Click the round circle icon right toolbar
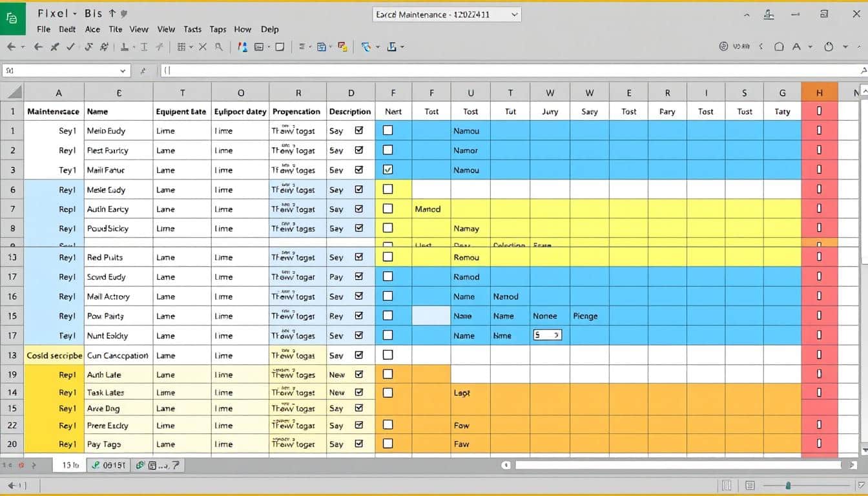The image size is (868, 496). coord(829,47)
